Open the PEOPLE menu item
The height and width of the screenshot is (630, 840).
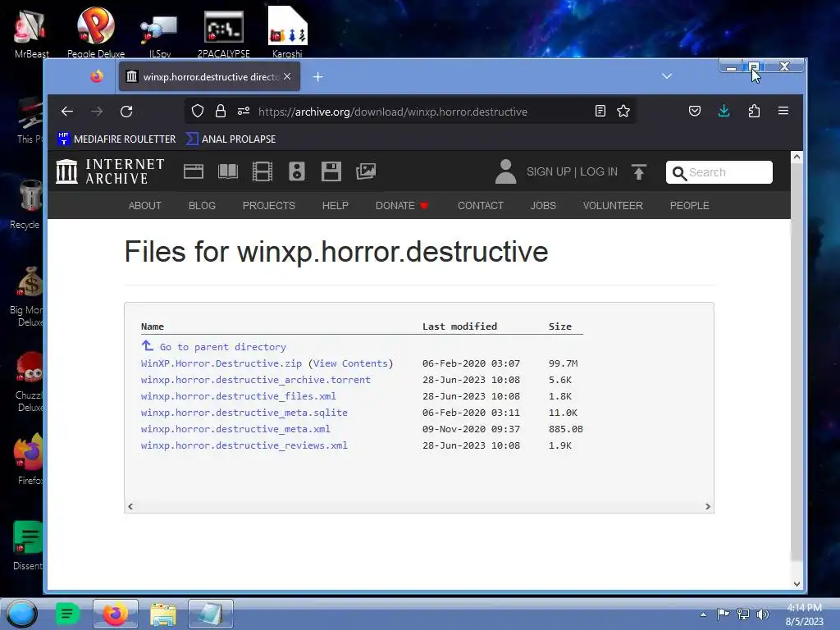689,206
